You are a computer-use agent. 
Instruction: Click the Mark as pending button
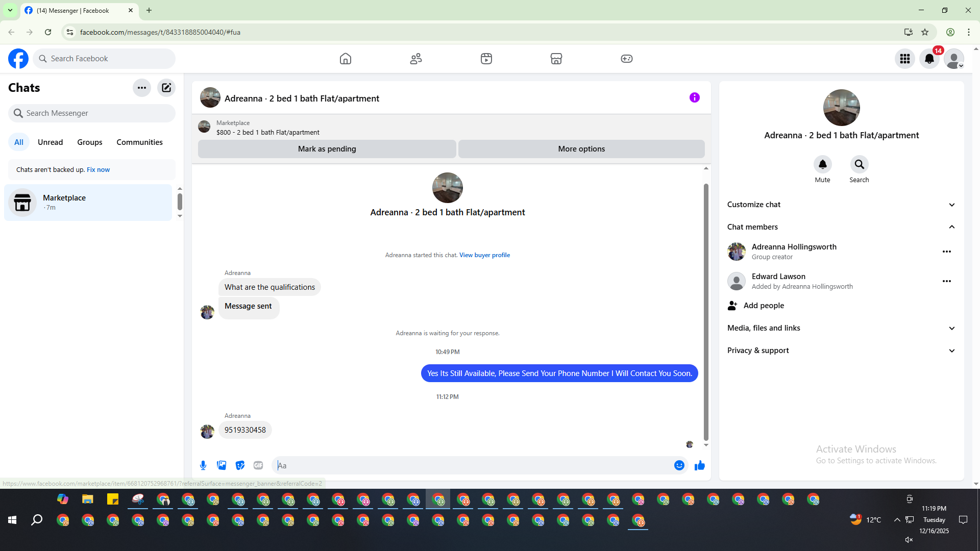click(327, 149)
